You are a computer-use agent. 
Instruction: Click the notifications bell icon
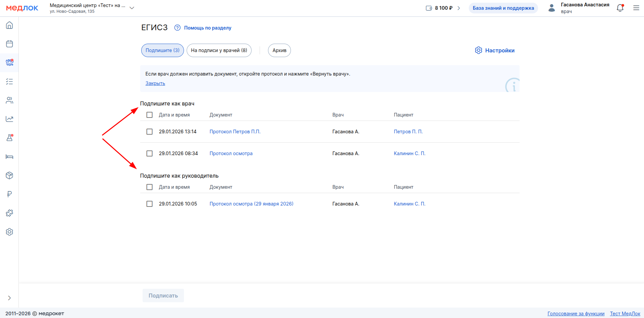click(x=620, y=8)
